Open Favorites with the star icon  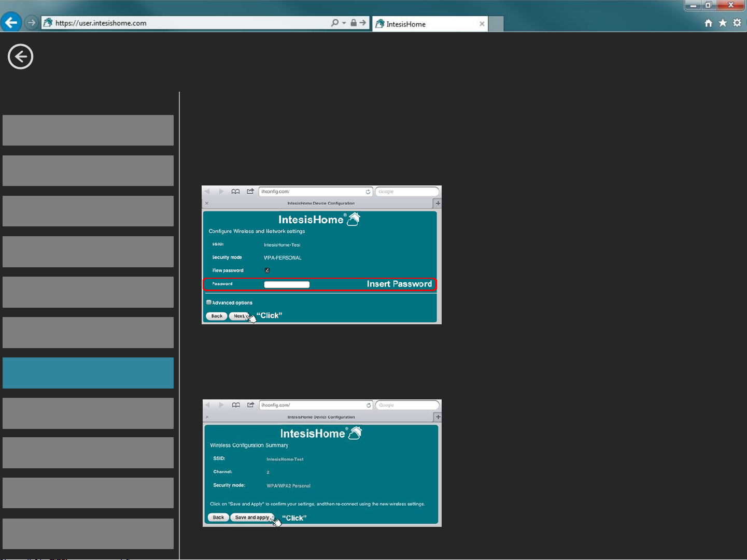pyautogui.click(x=723, y=23)
